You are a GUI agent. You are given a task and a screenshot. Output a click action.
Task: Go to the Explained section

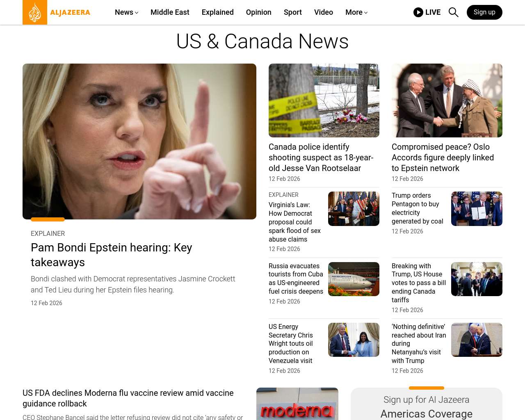pyautogui.click(x=218, y=12)
